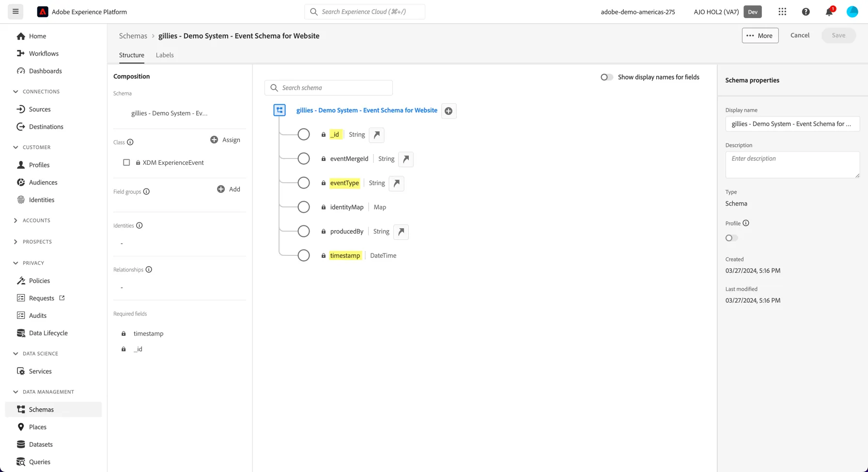
Task: Click the info icon next to Class
Action: [130, 142]
